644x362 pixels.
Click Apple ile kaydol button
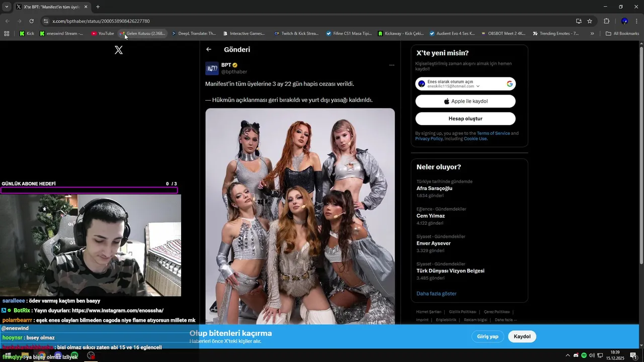[x=465, y=101]
